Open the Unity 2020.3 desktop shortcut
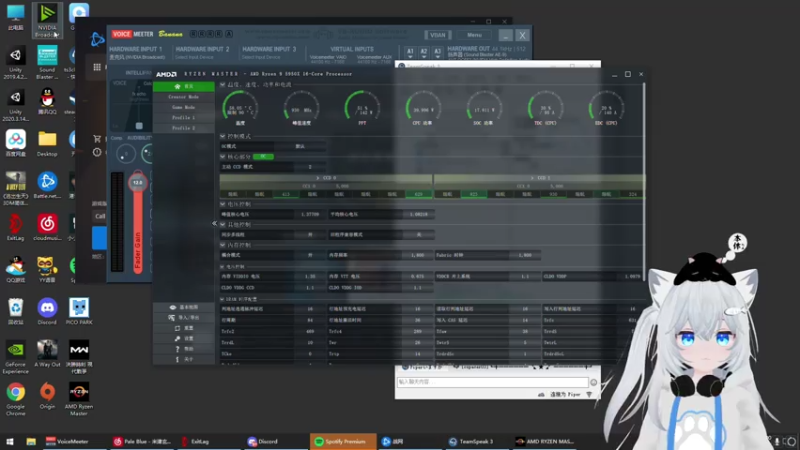The image size is (800, 450). tap(15, 104)
